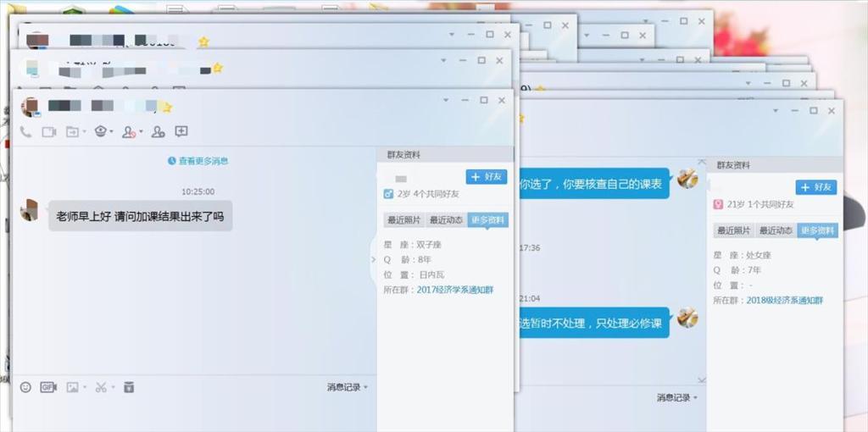Open the emoji picker in the front chat

click(25, 387)
